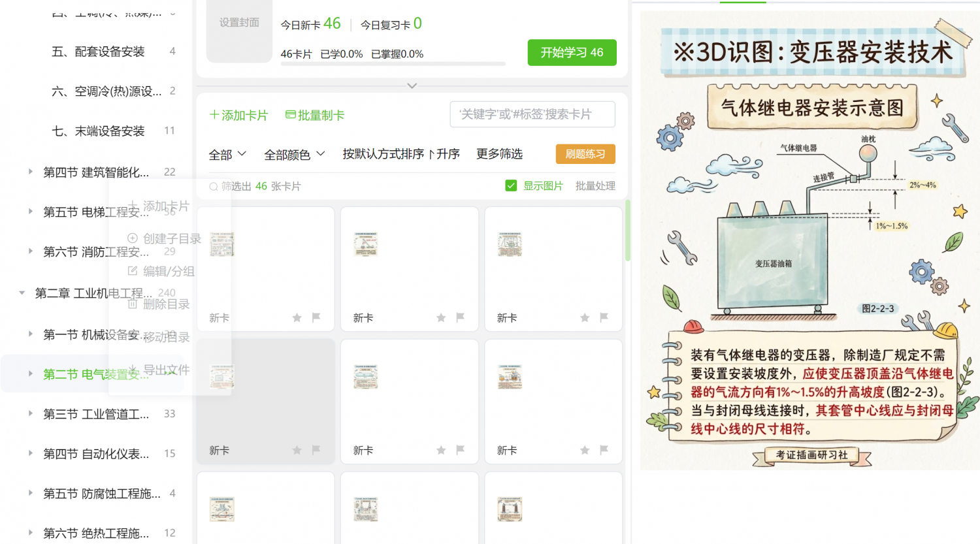Star the middle card in the second row
Screen dimensions: 980x544
(x=441, y=450)
